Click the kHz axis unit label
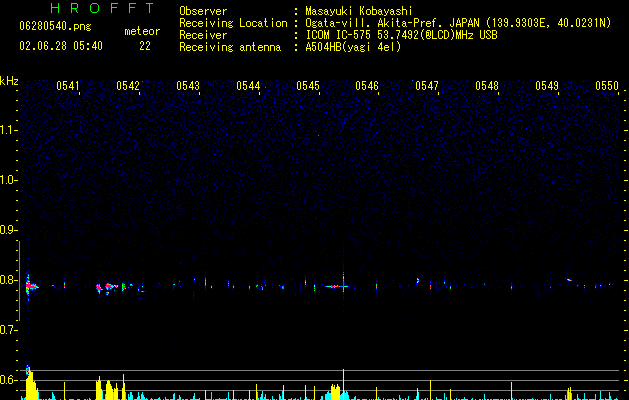Screen dimensions: 629x400 [9, 81]
